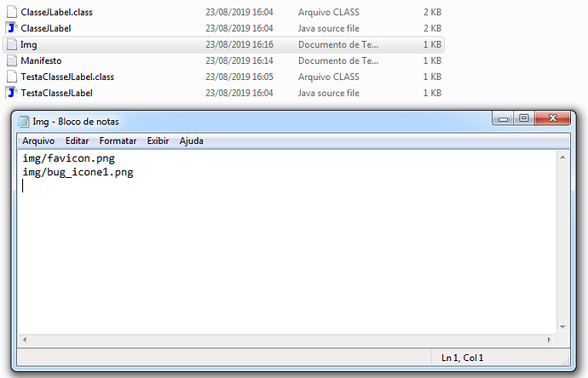This screenshot has width=588, height=378.
Task: Click the Notepad icon in the title bar
Action: [x=24, y=122]
